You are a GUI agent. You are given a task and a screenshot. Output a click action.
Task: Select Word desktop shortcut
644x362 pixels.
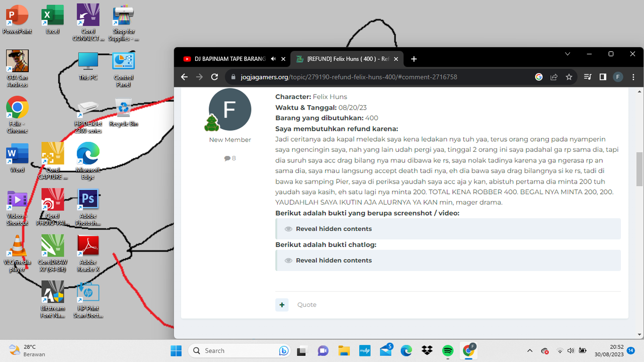point(17,158)
